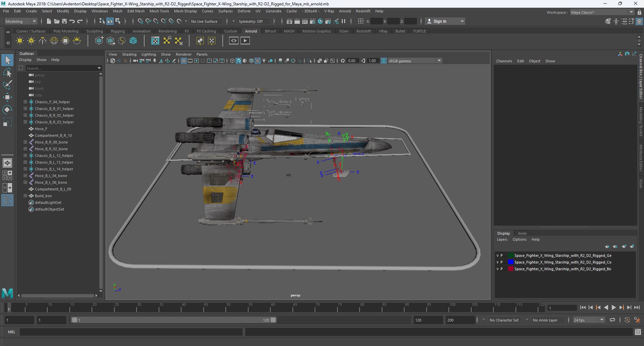
Task: Switch to the Rigging shelf tab
Action: (118, 31)
